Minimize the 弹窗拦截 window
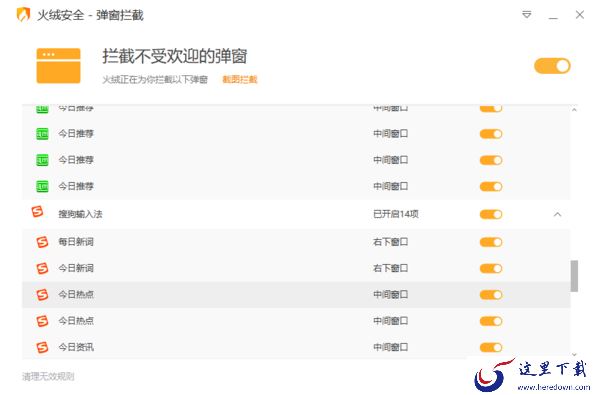The height and width of the screenshot is (395, 600). [x=553, y=17]
